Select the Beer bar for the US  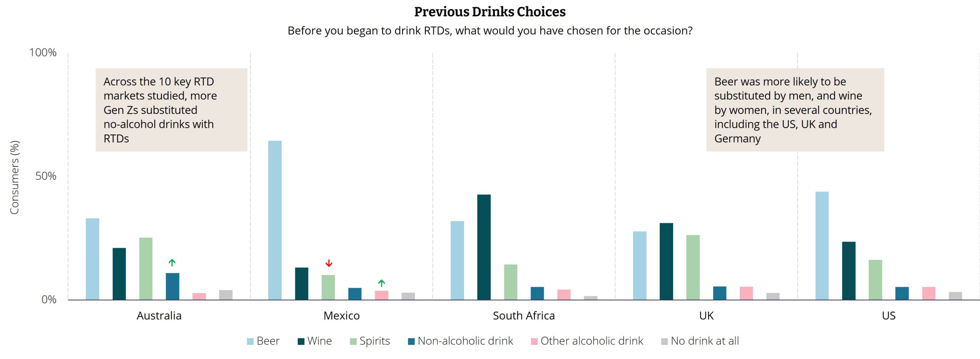pyautogui.click(x=822, y=245)
